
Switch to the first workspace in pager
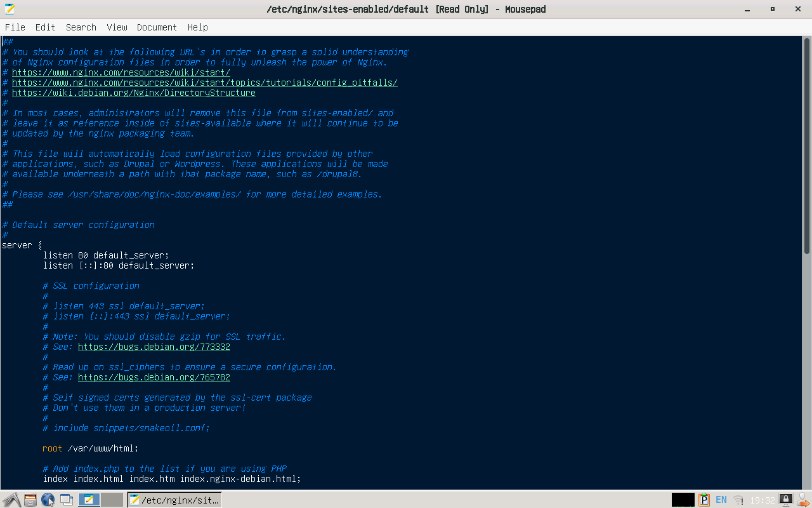click(x=89, y=500)
